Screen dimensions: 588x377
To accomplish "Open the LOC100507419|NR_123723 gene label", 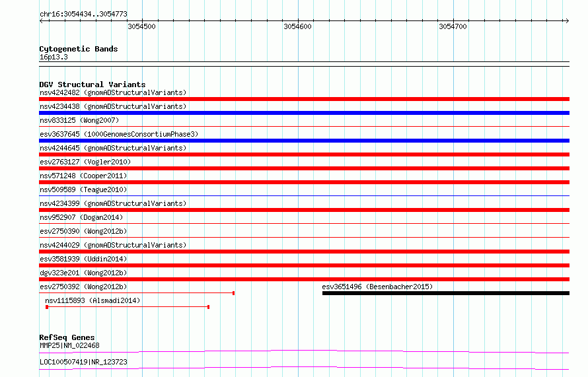I will tap(84, 362).
